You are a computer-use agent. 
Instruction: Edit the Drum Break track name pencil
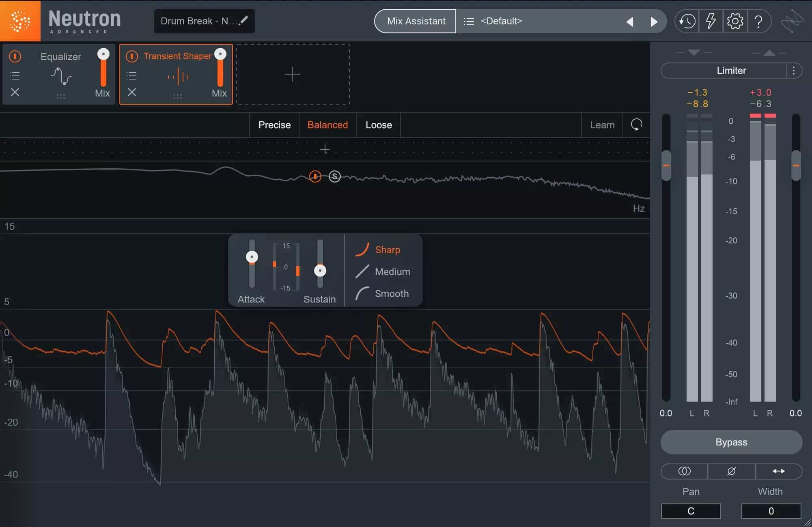(244, 20)
